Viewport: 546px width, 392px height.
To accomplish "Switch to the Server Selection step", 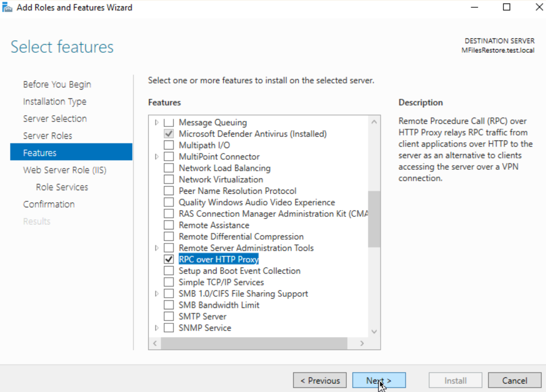I will pyautogui.click(x=55, y=119).
